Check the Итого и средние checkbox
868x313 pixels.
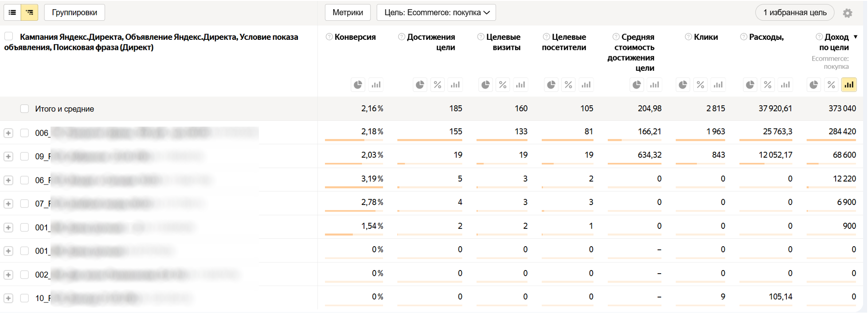(x=24, y=109)
